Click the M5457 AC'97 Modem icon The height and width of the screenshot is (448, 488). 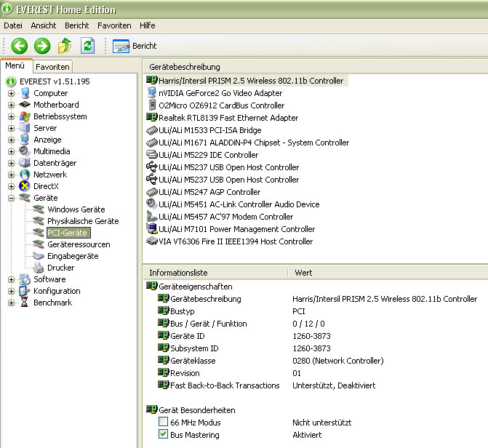(151, 217)
